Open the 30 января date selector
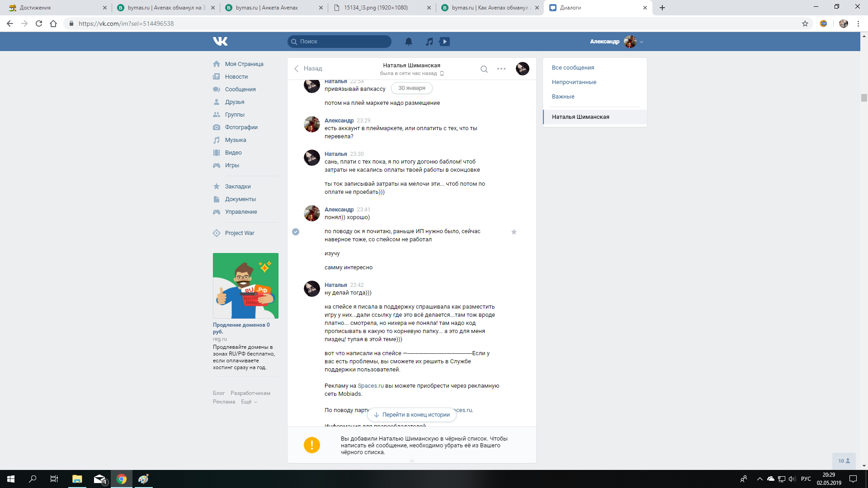The image size is (868, 488). tap(411, 88)
